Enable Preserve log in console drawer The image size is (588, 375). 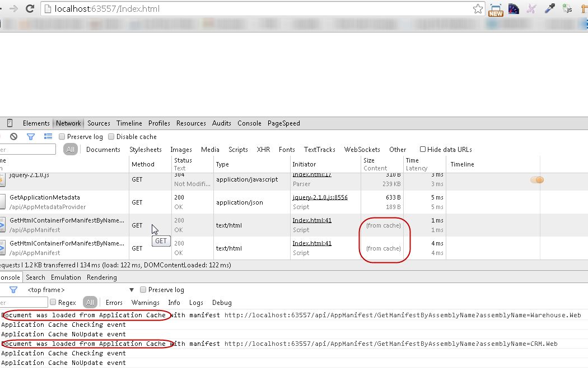click(x=143, y=290)
